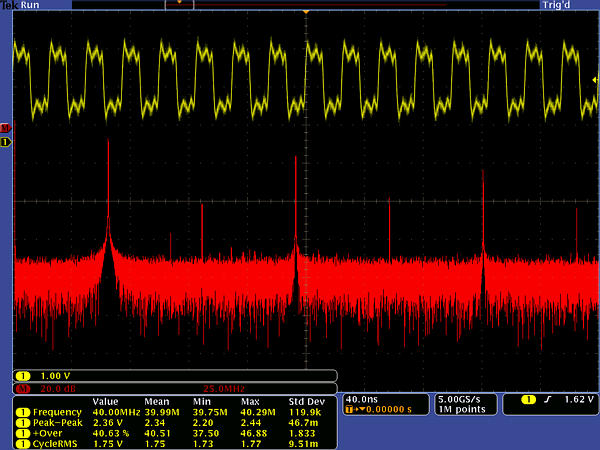Click the +Over measurement channel badge
The width and height of the screenshot is (600, 450).
point(22,432)
